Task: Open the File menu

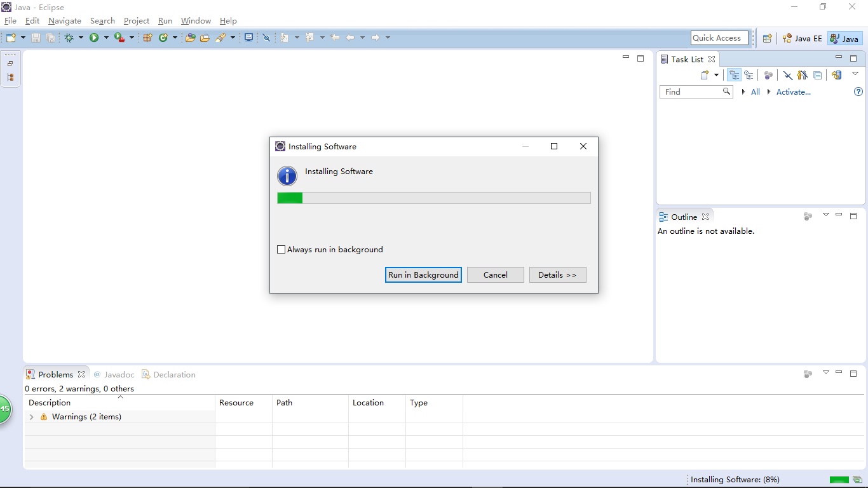Action: 10,21
